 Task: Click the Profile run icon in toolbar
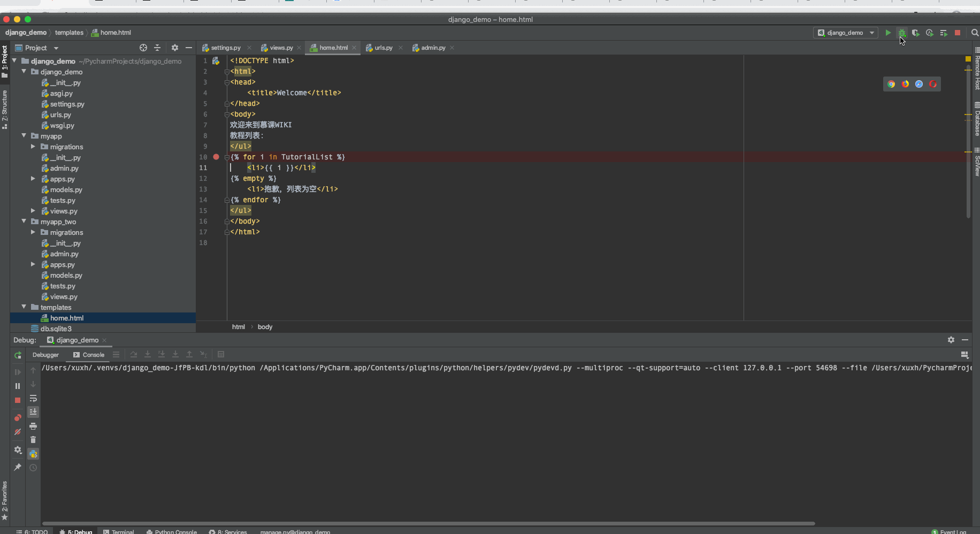(930, 33)
